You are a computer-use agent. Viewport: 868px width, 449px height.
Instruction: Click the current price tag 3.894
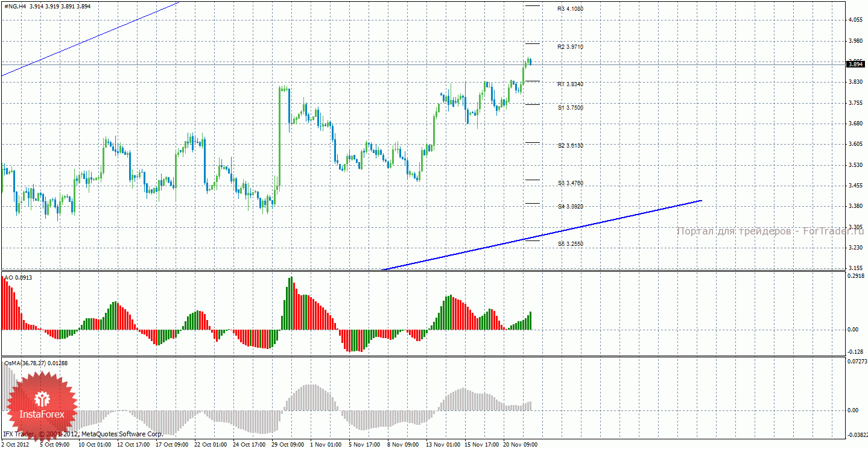pos(857,64)
